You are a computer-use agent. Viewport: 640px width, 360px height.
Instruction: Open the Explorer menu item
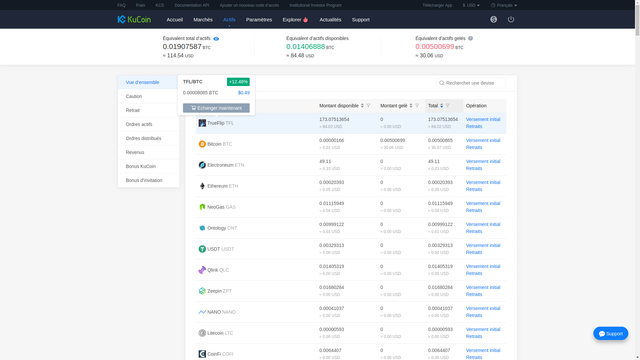pos(295,20)
